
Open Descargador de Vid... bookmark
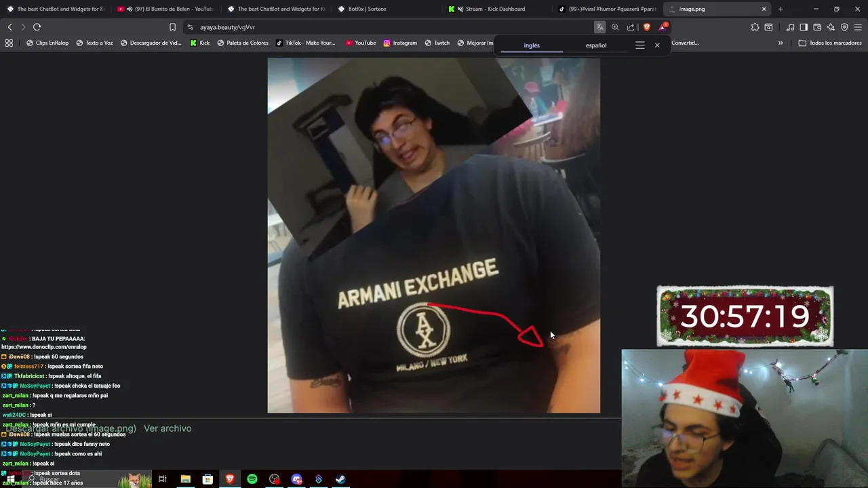[x=151, y=43]
